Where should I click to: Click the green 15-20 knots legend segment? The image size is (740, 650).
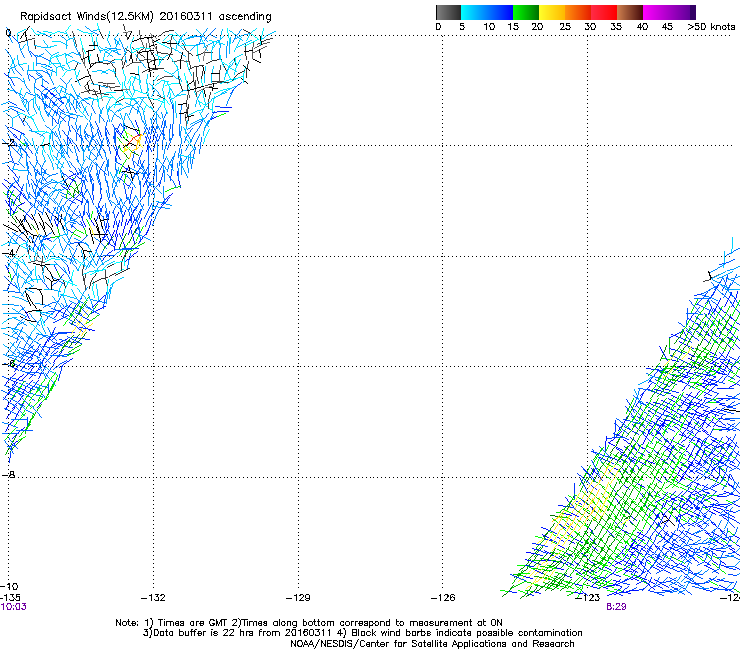(526, 12)
